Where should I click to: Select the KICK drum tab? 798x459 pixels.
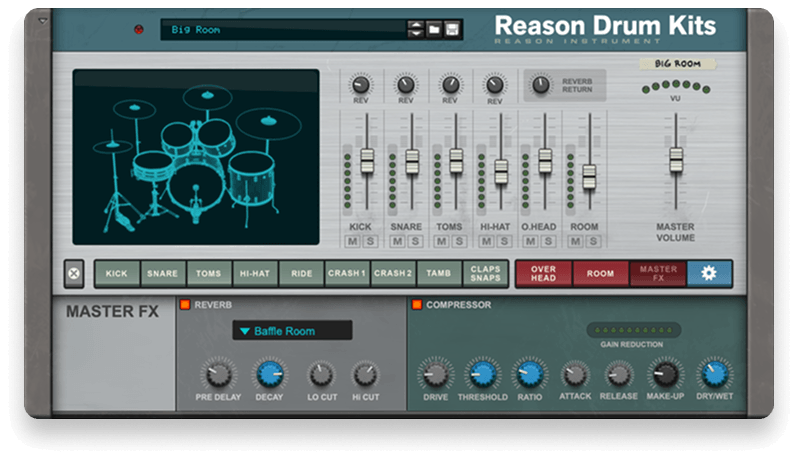click(x=117, y=274)
